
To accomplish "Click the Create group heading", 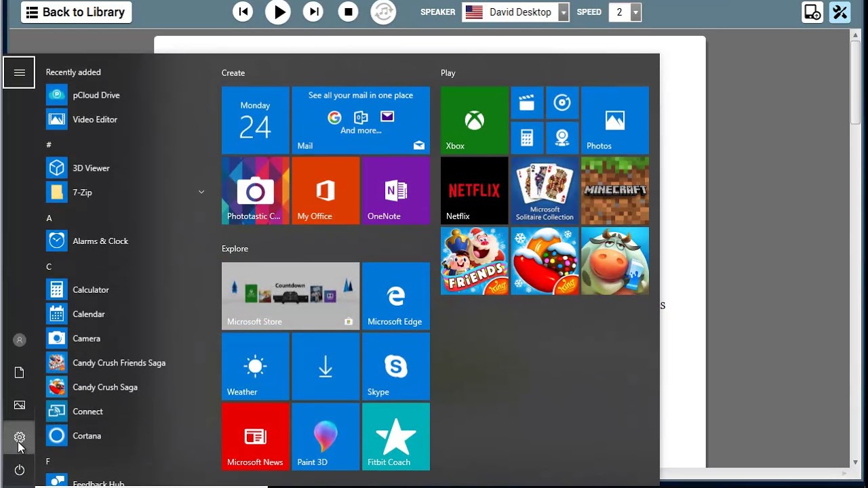I will coord(233,73).
